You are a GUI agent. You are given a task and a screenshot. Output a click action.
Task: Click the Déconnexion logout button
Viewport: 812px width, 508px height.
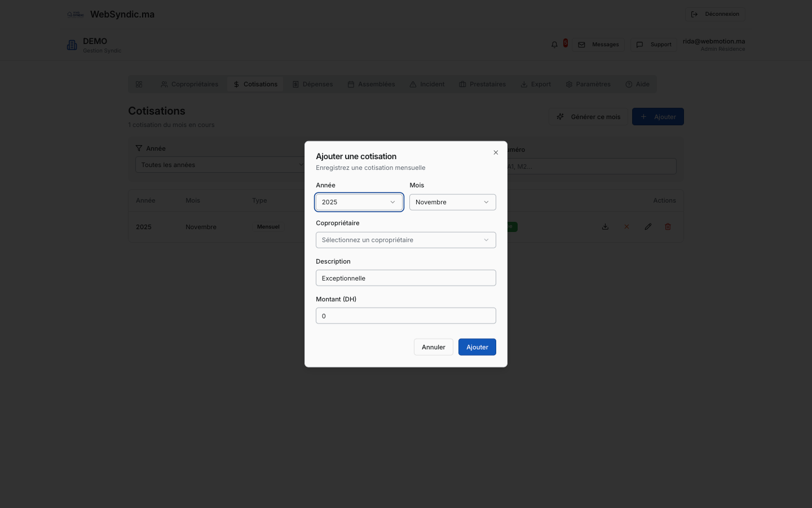pyautogui.click(x=715, y=14)
